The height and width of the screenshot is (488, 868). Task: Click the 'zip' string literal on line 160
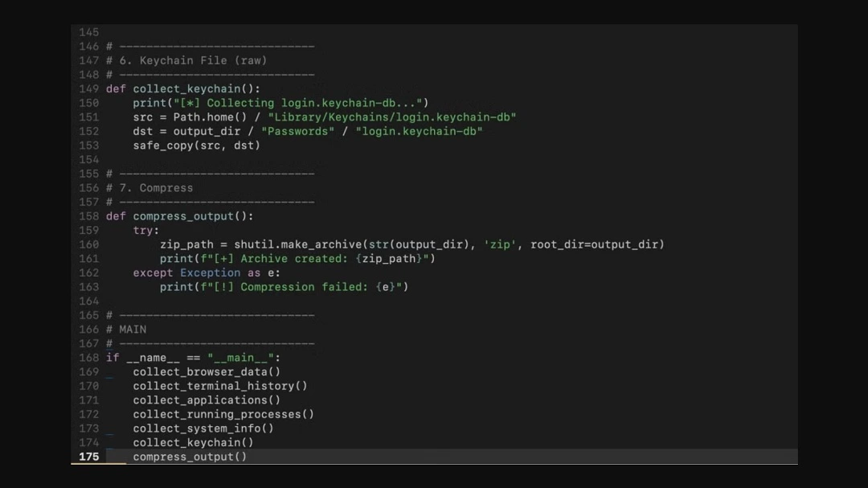[x=499, y=244]
